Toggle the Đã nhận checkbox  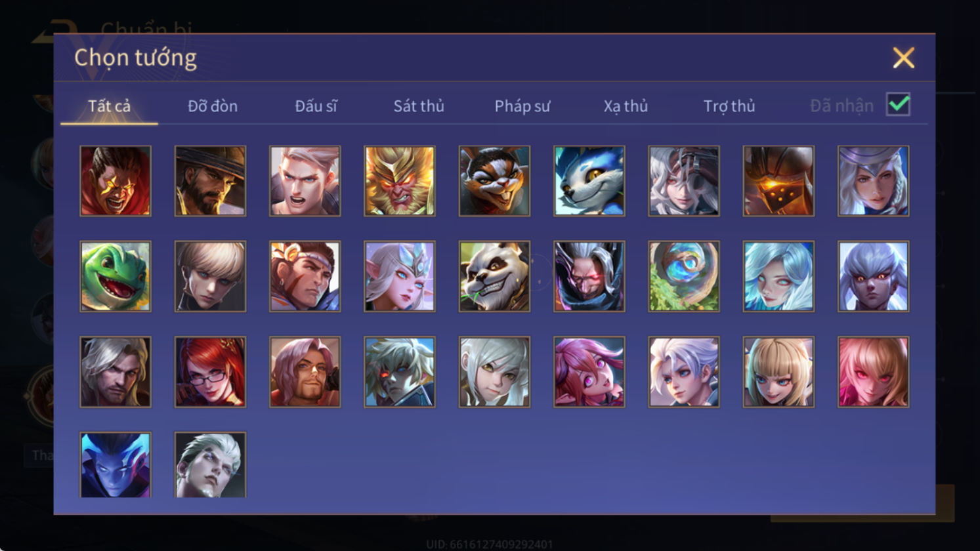[898, 104]
